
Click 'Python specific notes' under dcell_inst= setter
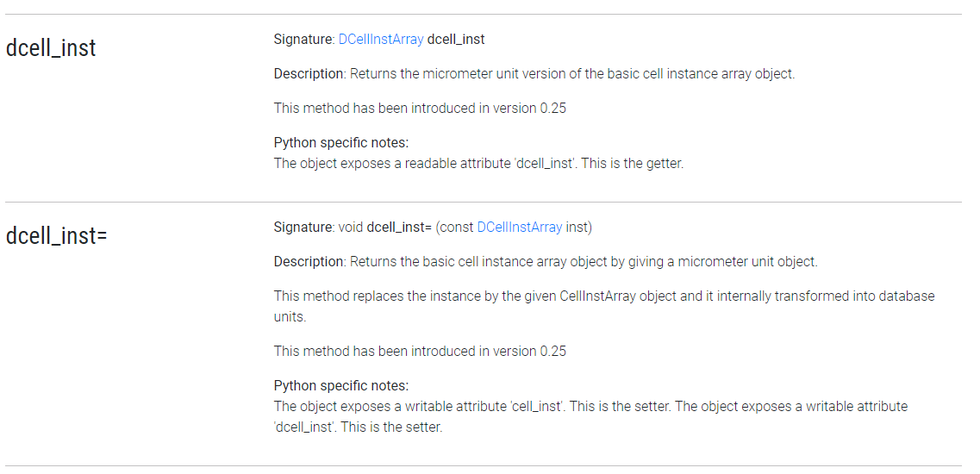pyautogui.click(x=341, y=385)
